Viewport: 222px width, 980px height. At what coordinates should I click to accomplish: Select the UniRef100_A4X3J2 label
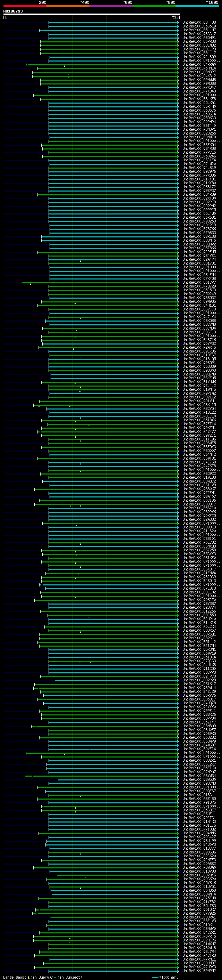(x=199, y=76)
